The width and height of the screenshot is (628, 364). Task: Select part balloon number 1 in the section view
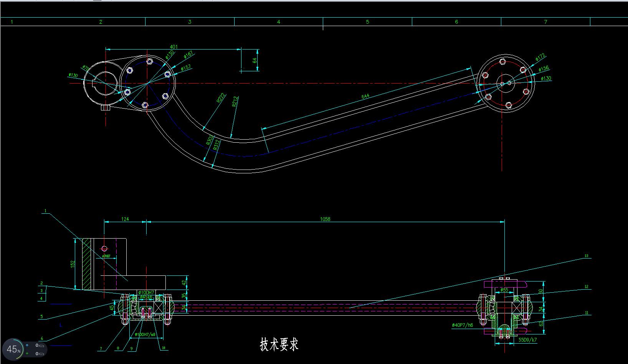point(45,211)
